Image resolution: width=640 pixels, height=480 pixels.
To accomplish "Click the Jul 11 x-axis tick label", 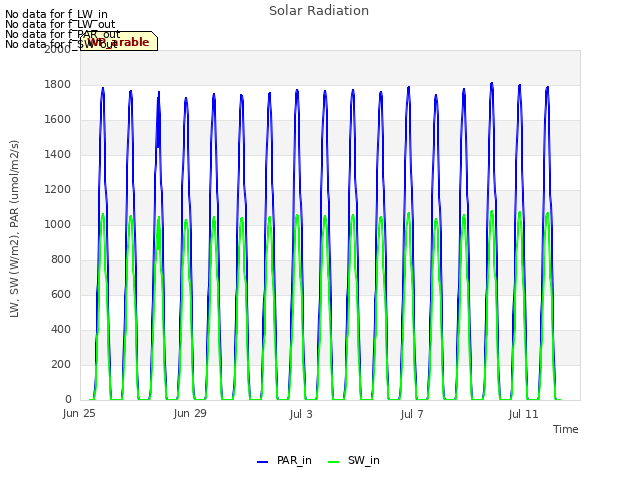I will 523,414.
